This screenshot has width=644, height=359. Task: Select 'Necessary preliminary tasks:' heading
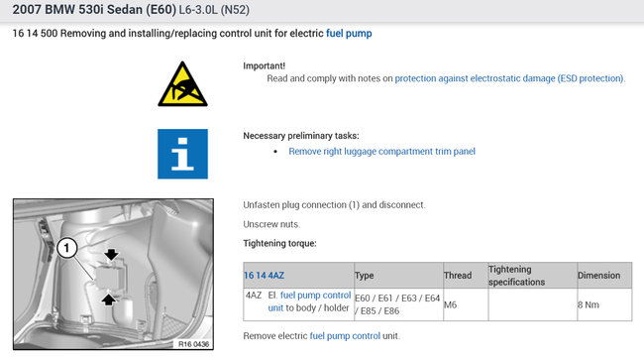tap(301, 136)
